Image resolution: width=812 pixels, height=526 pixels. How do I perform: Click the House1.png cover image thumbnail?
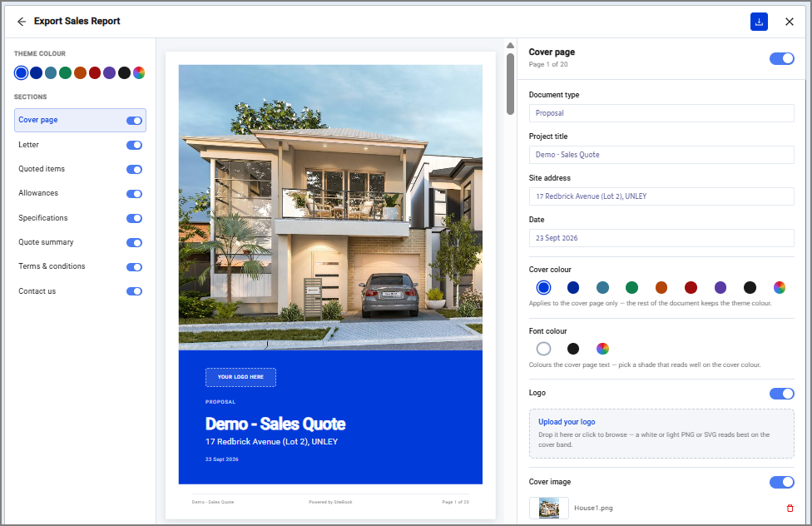549,508
